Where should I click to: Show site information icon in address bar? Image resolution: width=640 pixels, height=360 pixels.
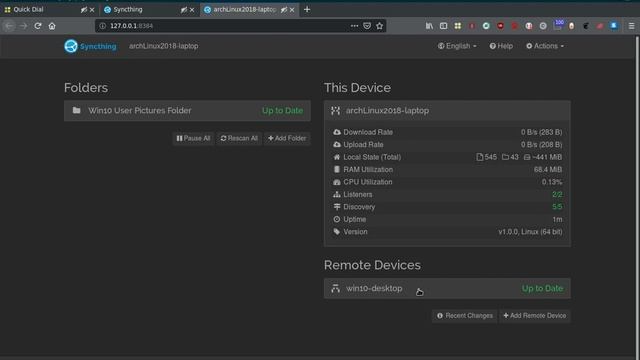(x=102, y=26)
